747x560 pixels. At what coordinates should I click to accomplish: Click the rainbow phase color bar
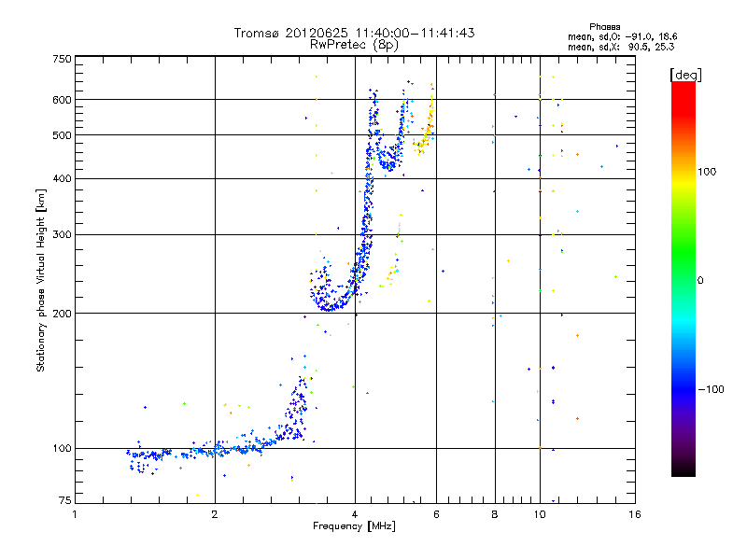click(x=684, y=279)
